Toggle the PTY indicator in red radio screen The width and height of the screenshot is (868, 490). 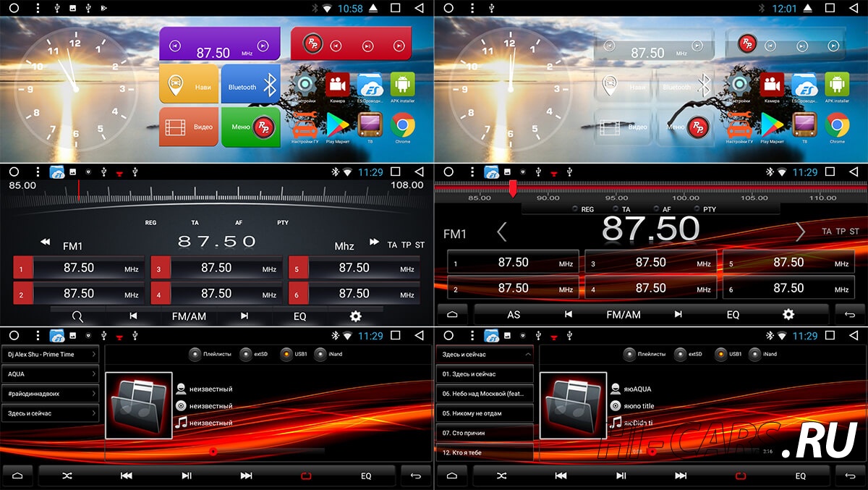click(705, 209)
